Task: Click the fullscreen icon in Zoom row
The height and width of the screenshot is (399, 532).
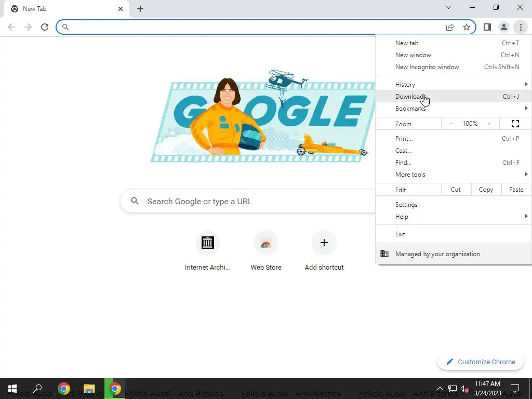Action: tap(515, 124)
